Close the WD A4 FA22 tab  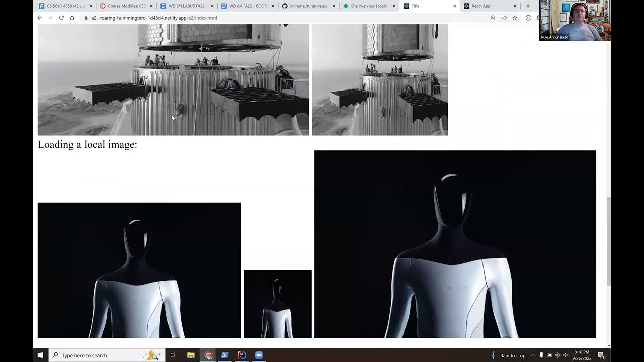pyautogui.click(x=273, y=6)
